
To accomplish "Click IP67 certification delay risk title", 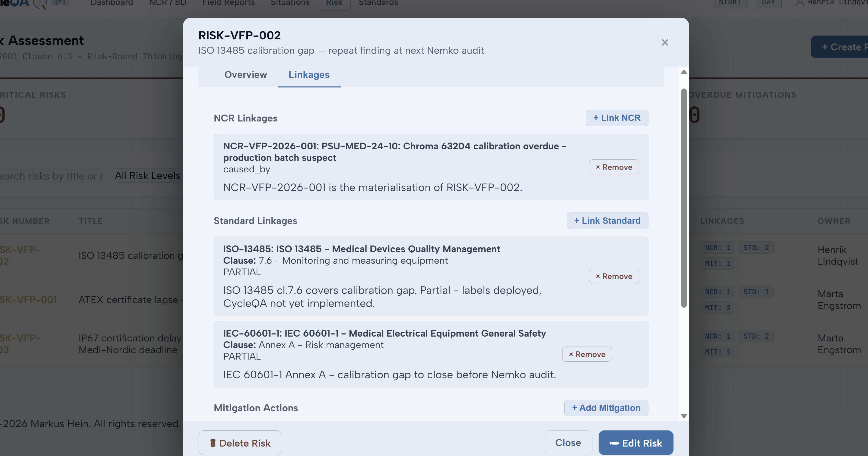I will [130, 344].
